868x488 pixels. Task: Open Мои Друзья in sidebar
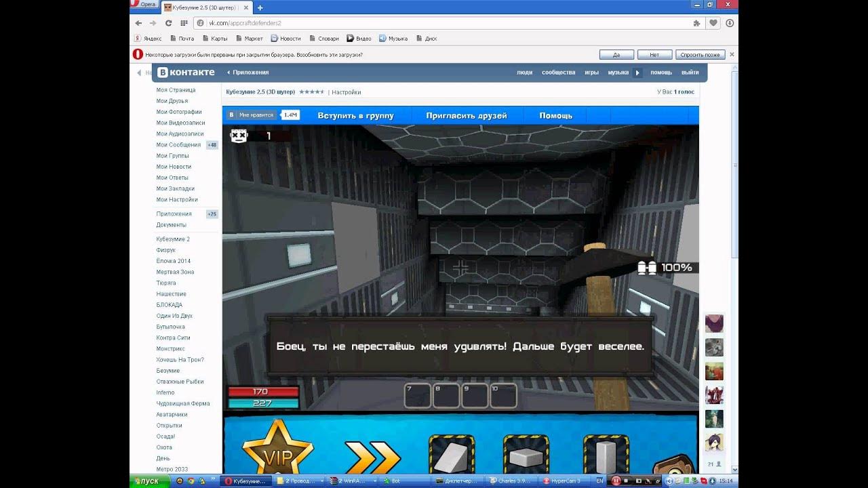172,101
